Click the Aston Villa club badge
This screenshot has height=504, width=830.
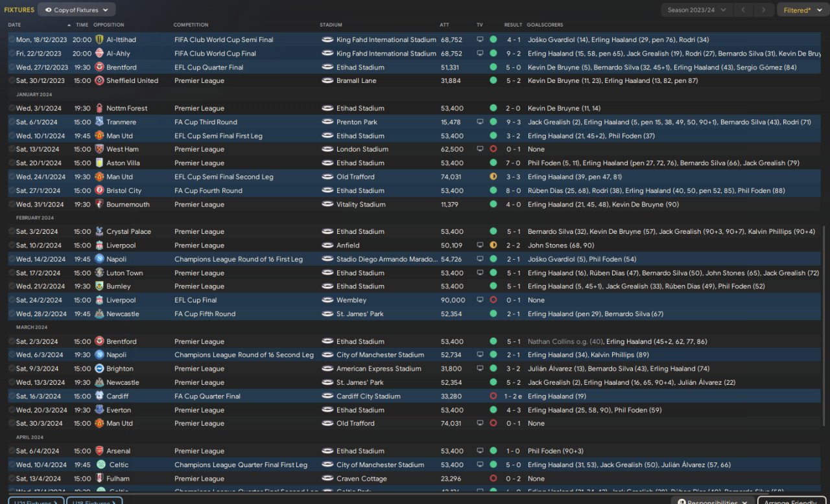[x=99, y=163]
